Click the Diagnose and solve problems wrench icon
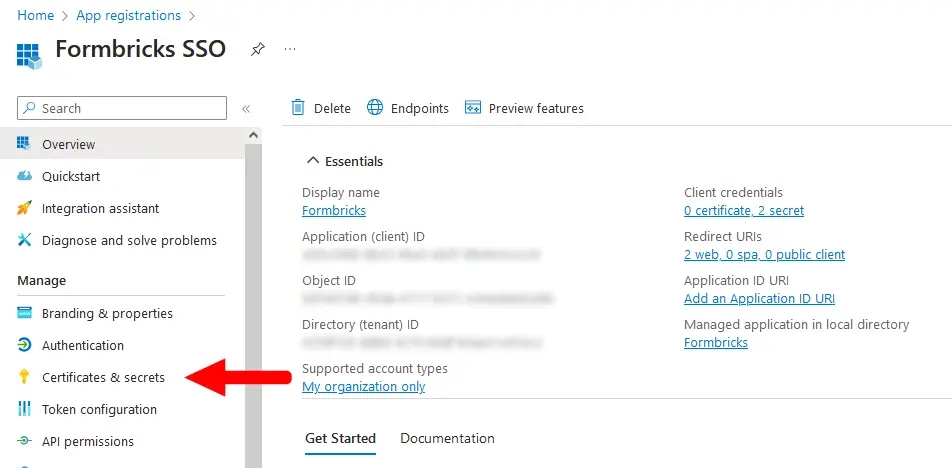Viewport: 952px width, 468px height. [x=24, y=240]
